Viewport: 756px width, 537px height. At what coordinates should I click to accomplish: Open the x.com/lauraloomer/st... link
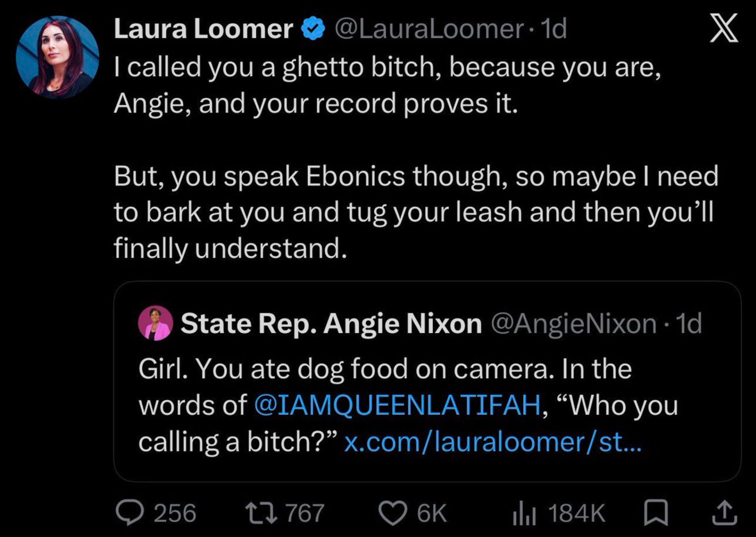point(493,442)
